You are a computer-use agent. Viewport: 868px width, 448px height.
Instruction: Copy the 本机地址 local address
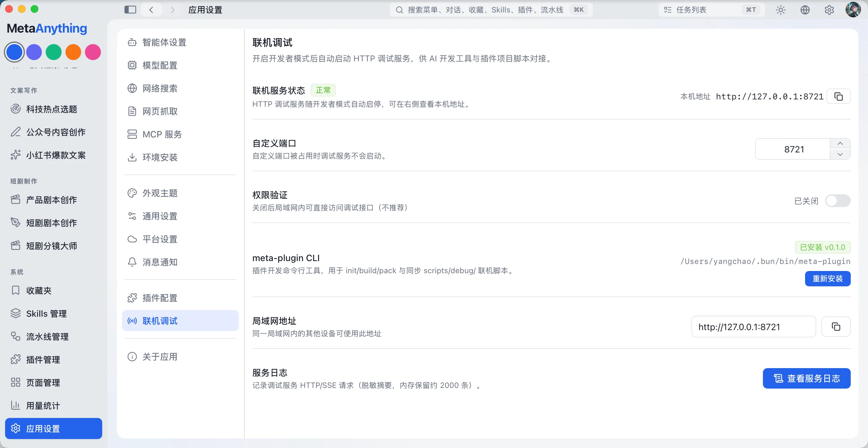click(839, 97)
